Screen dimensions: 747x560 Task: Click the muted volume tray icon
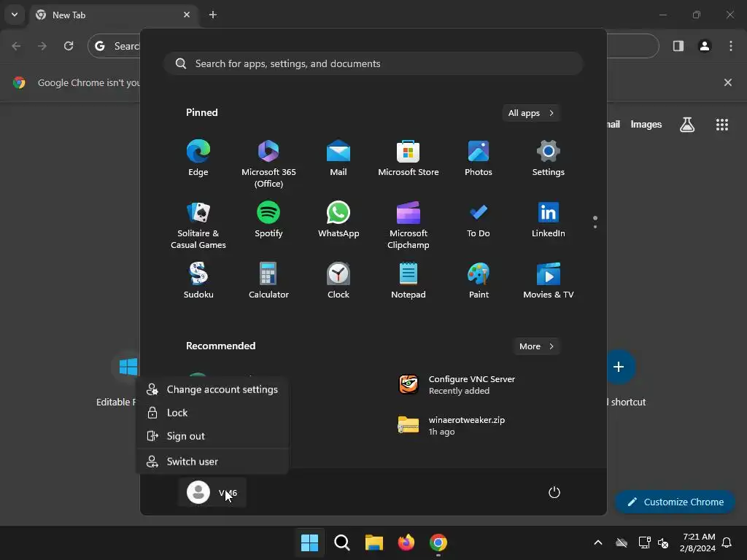pos(662,542)
